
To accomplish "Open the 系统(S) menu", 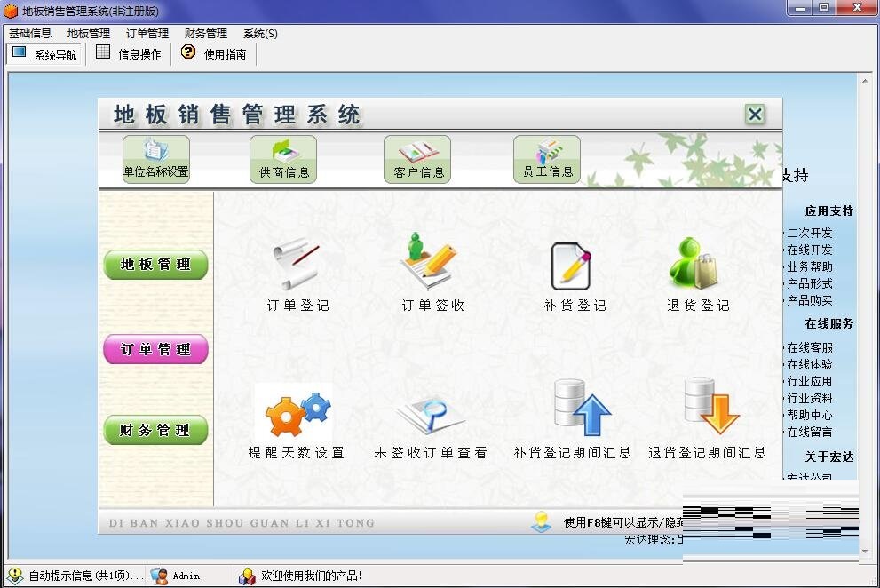I will (x=259, y=33).
